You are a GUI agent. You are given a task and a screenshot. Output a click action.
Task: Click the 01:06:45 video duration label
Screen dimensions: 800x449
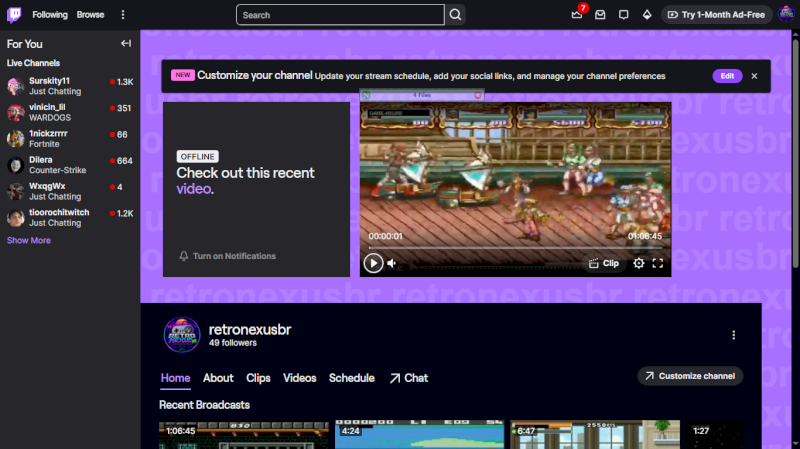(x=645, y=236)
